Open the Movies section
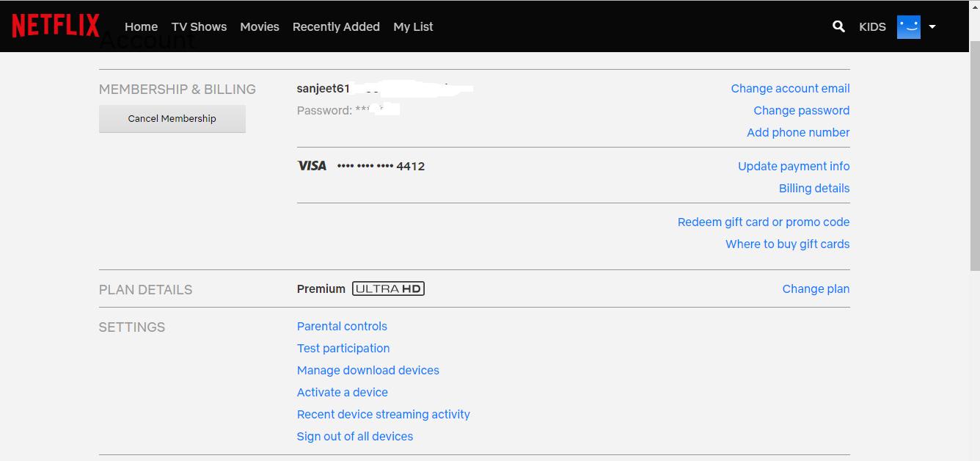 [260, 26]
